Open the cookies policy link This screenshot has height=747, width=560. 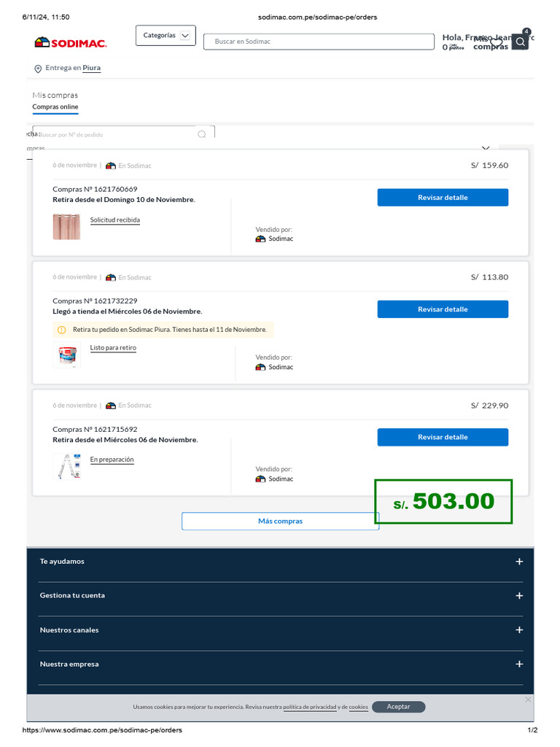point(358,707)
